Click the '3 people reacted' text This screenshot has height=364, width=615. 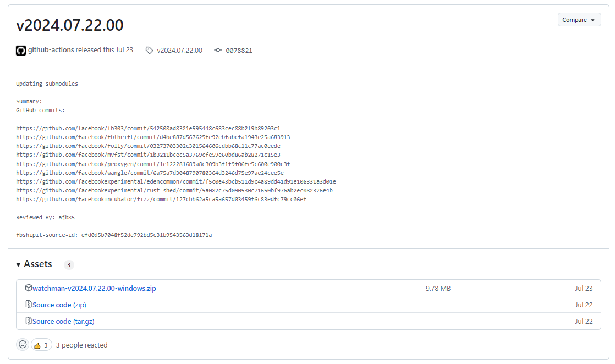(81, 345)
